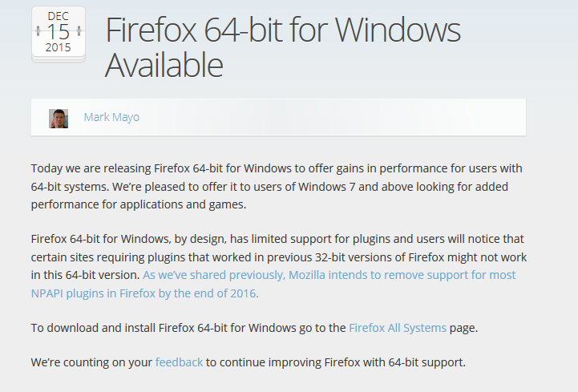
Task: Click the blank area of the author bar
Action: pyautogui.click(x=332, y=117)
